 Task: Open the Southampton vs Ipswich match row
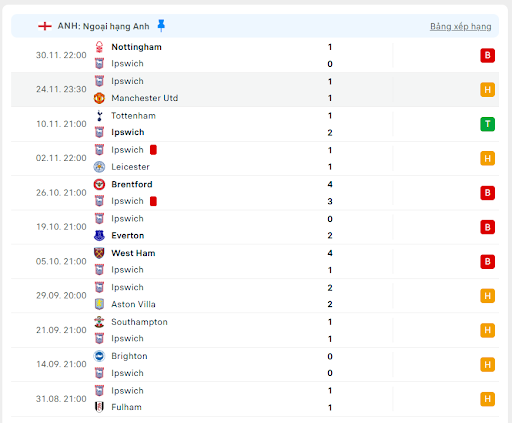click(255, 330)
